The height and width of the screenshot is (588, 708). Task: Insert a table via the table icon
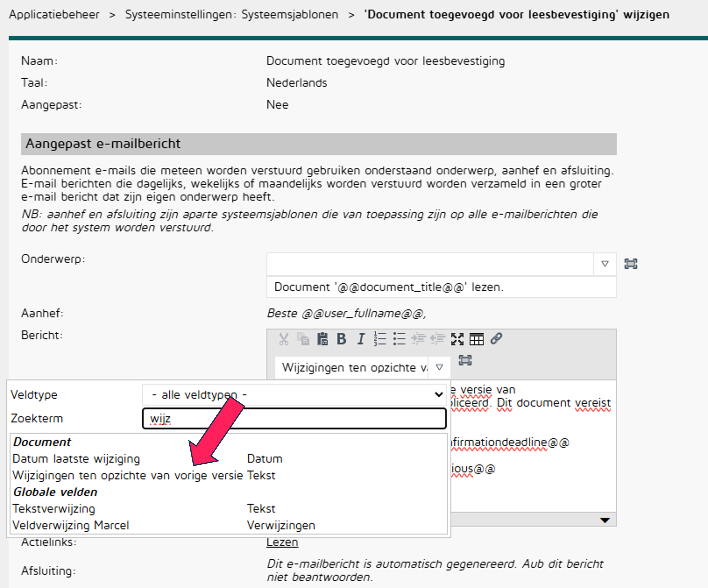point(476,339)
